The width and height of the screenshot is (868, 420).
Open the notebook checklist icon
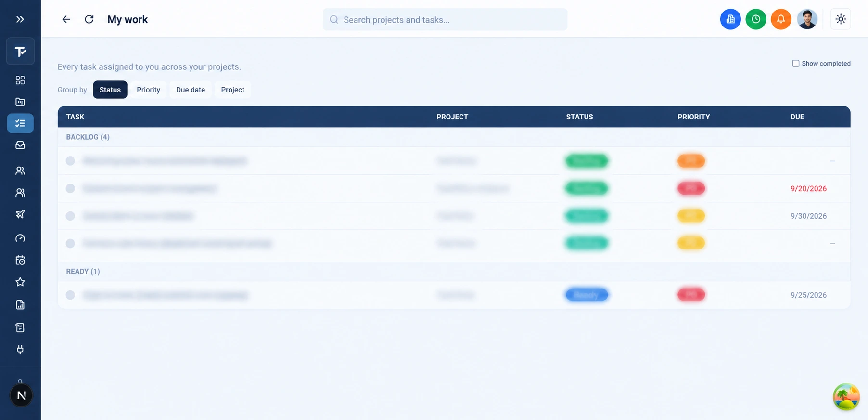[x=20, y=328]
